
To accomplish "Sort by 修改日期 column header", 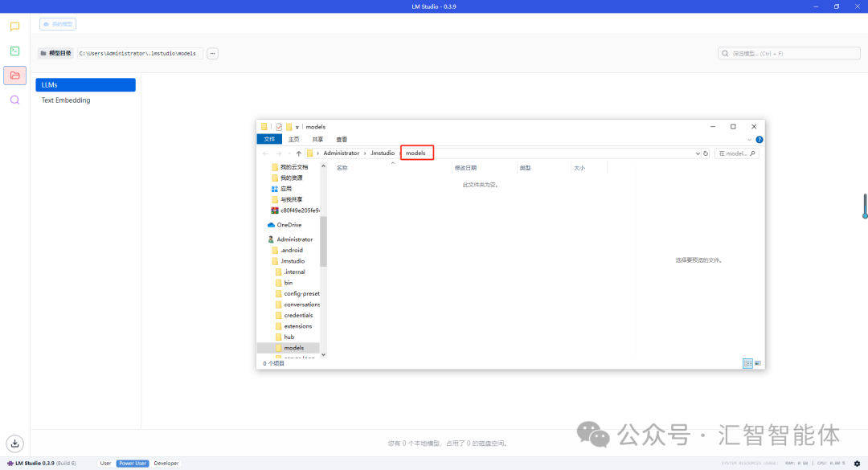I will [465, 168].
